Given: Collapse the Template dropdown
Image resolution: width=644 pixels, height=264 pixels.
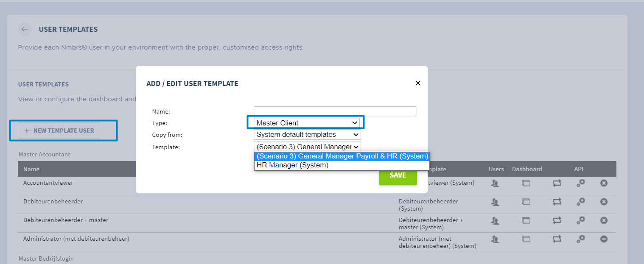Looking at the screenshot, I should (x=307, y=147).
